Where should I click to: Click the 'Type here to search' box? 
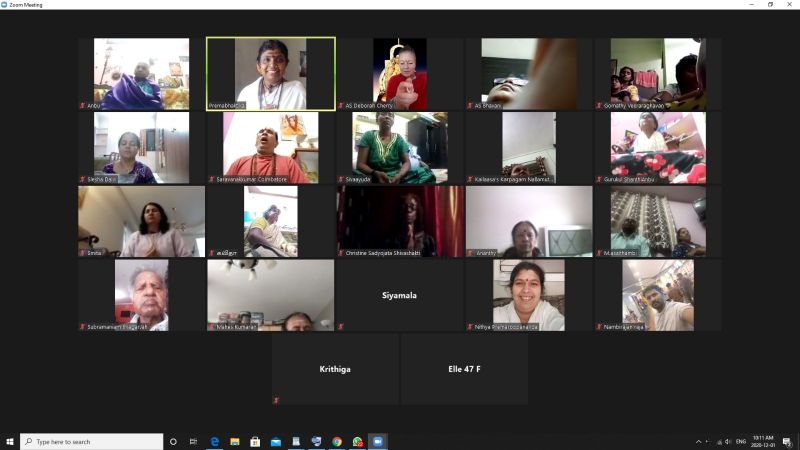pos(92,441)
